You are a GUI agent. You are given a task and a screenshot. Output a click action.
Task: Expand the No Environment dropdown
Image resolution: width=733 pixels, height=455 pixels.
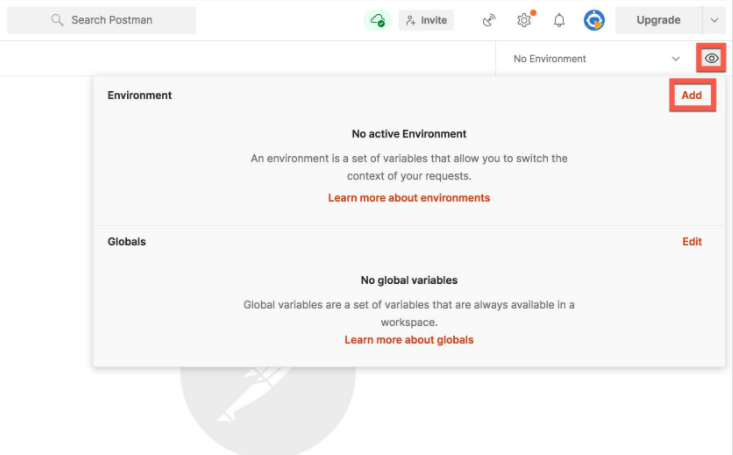(x=676, y=59)
